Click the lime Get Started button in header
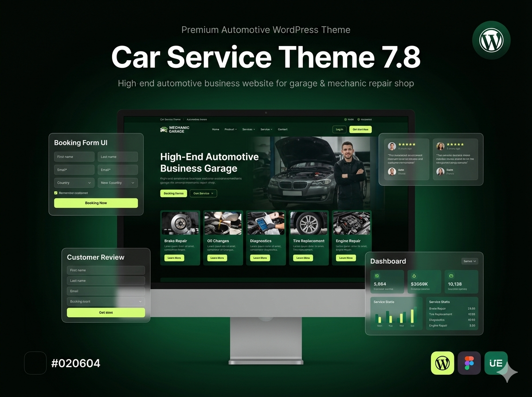The height and width of the screenshot is (397, 532). click(360, 129)
